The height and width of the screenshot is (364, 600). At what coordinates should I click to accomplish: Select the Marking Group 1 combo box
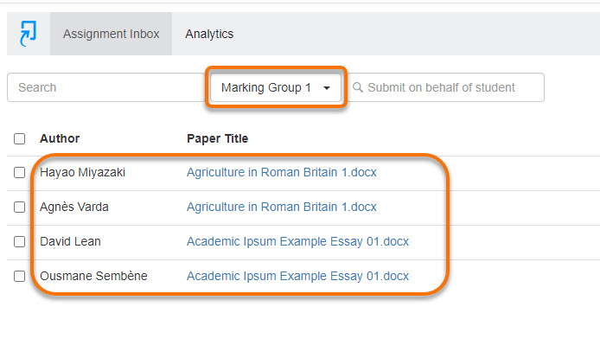click(x=276, y=87)
